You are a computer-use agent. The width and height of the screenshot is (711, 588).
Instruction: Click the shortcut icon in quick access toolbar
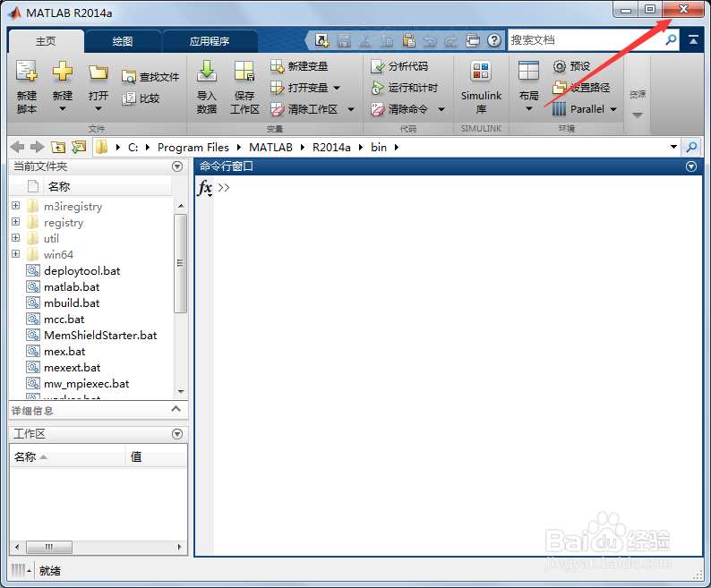(321, 40)
